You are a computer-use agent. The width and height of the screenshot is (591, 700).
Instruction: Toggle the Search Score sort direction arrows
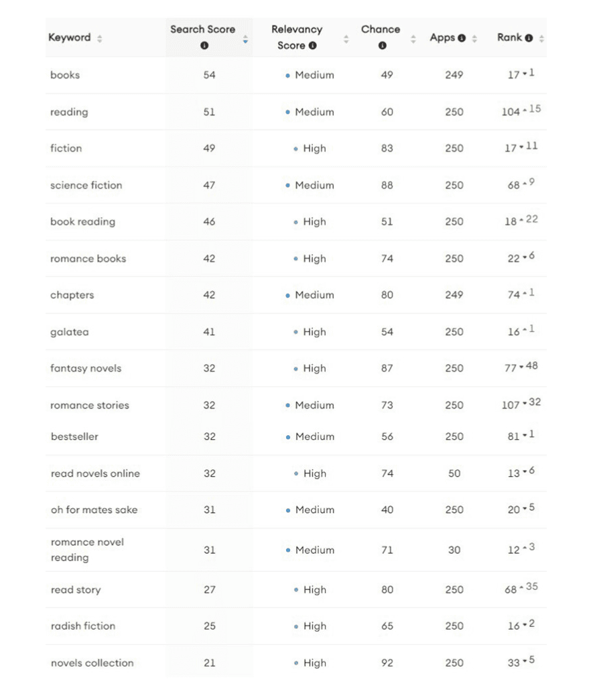click(245, 38)
